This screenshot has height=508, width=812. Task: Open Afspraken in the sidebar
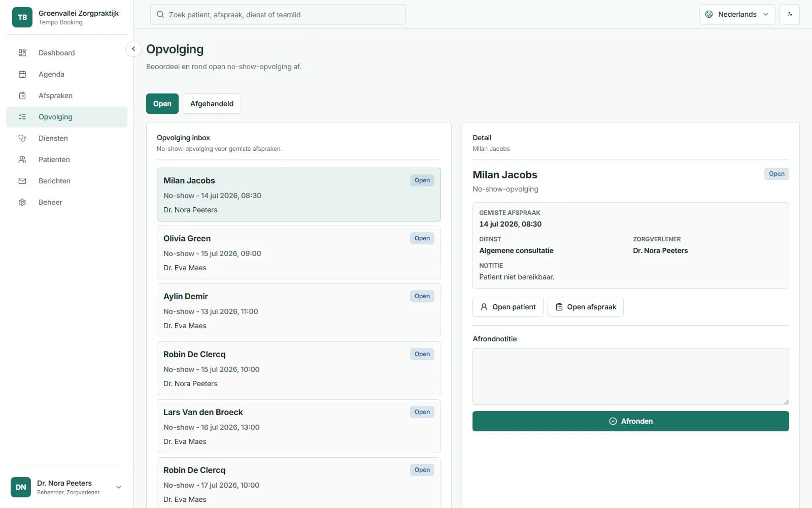(x=66, y=96)
